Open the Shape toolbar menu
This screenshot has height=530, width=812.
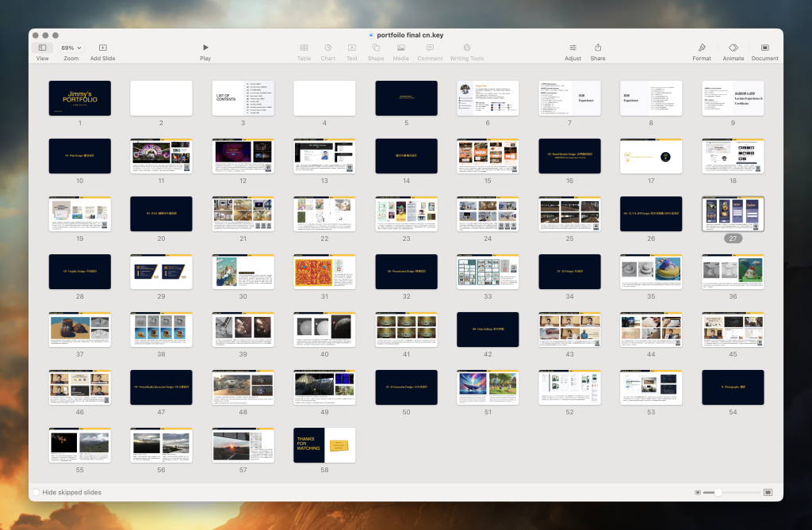click(376, 48)
